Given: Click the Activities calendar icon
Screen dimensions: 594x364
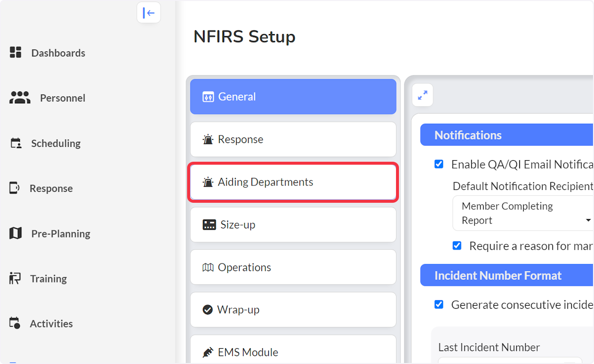Looking at the screenshot, I should [15, 323].
